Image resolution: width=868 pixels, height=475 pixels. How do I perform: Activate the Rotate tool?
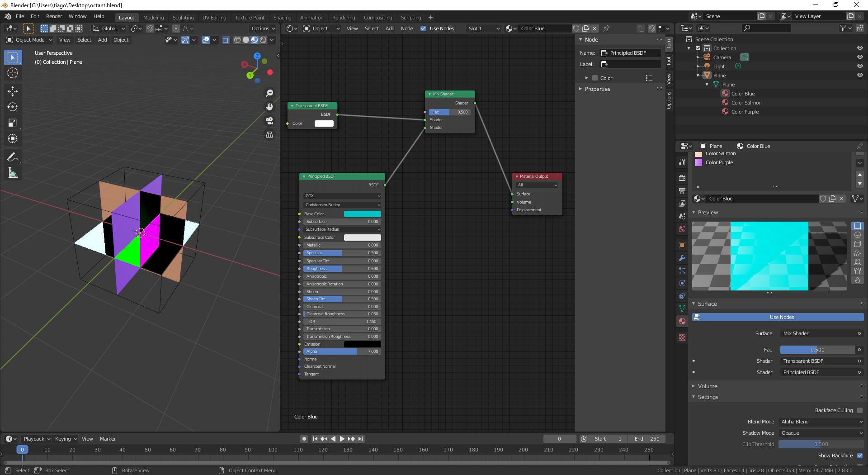coord(13,107)
